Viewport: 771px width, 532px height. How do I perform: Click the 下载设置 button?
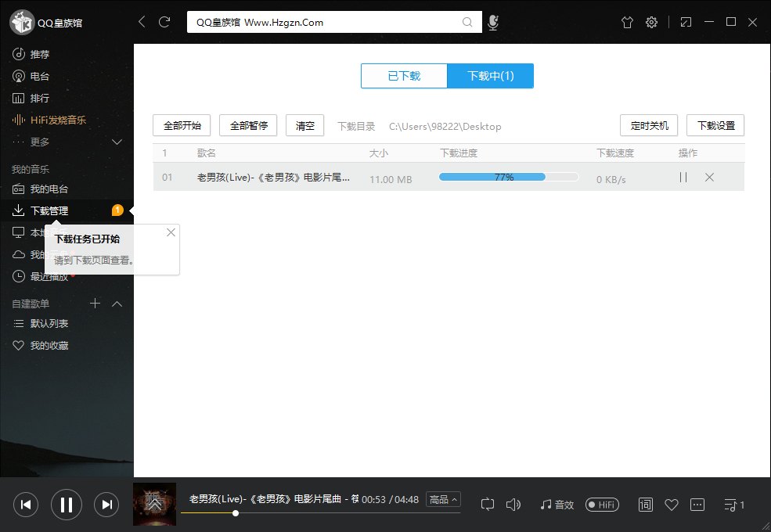coord(715,125)
